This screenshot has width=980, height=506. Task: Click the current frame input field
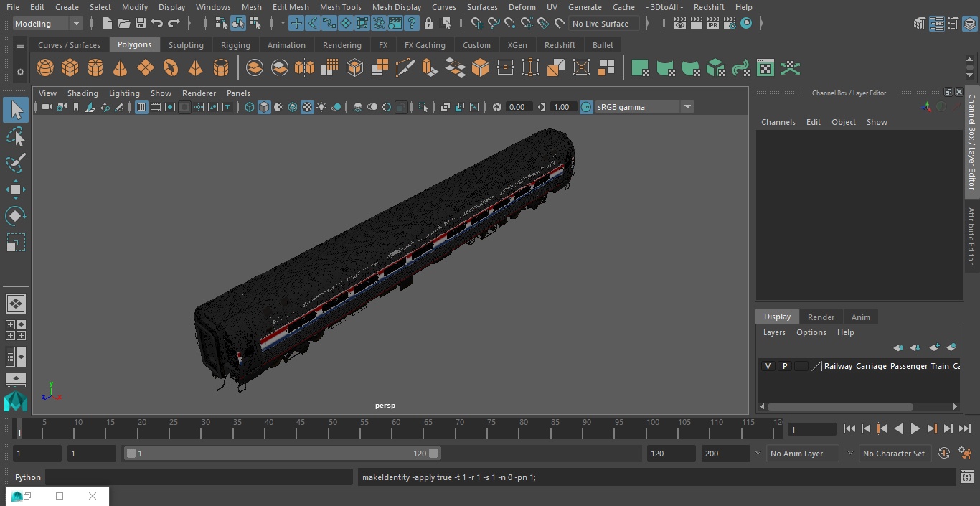[812, 429]
